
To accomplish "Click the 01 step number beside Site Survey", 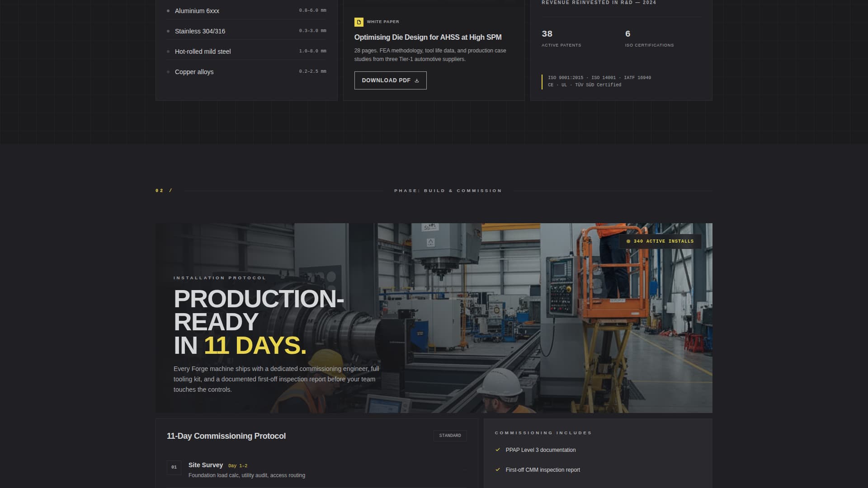I will coord(174,468).
